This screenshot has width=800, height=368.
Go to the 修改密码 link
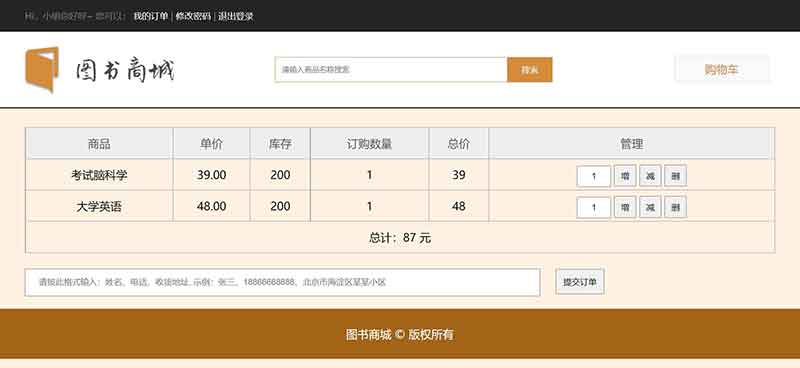(193, 16)
